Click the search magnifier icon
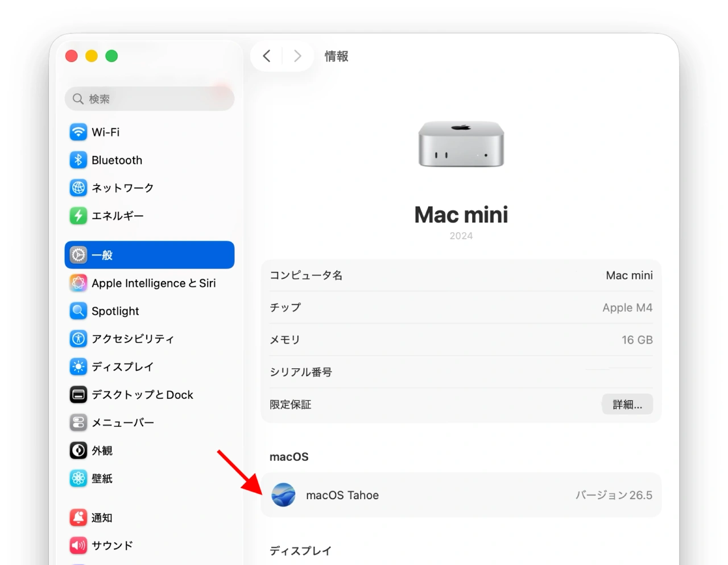This screenshot has width=728, height=565. pos(78,99)
